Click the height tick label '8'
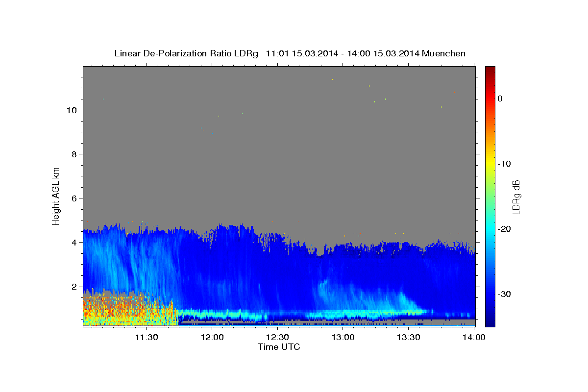This screenshot has height=392, width=588. pyautogui.click(x=74, y=154)
